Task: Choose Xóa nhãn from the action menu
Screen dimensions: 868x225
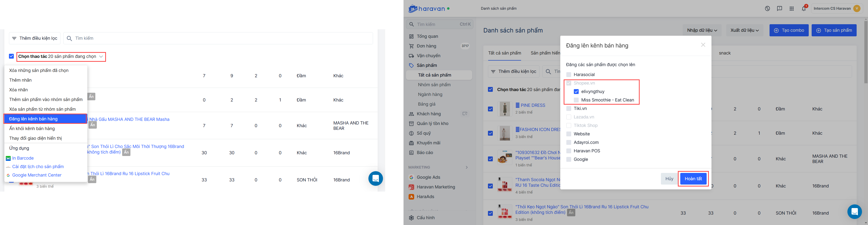Action: [x=19, y=90]
